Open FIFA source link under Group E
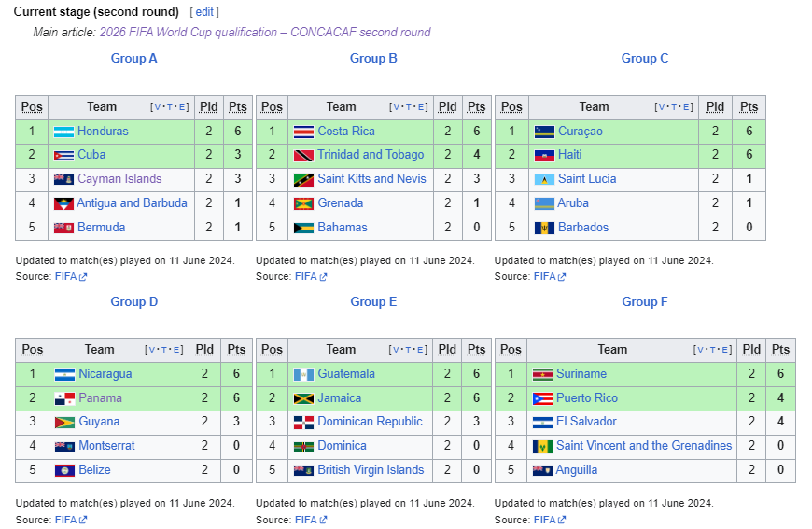Image resolution: width=812 pixels, height=529 pixels. pos(305,519)
